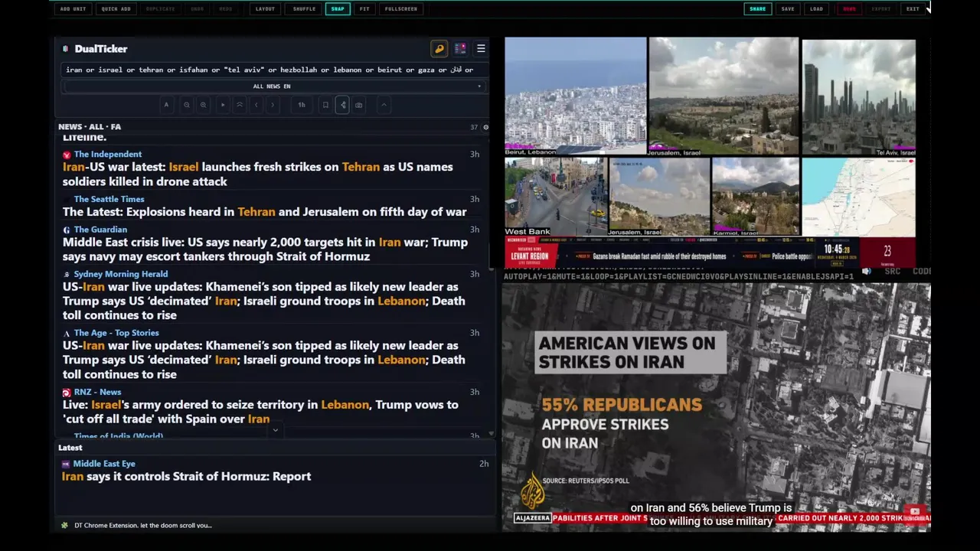Click the bookmark icon in ticker controls
The height and width of the screenshot is (551, 980).
pyautogui.click(x=325, y=105)
